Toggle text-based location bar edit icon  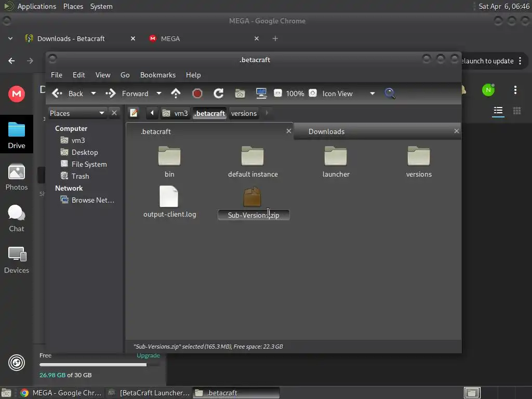click(134, 113)
